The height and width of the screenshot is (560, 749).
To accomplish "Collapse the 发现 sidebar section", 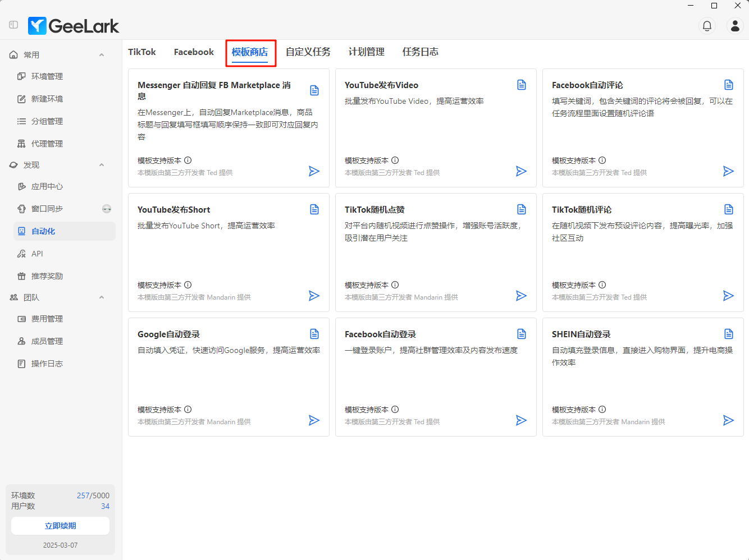I will [102, 165].
